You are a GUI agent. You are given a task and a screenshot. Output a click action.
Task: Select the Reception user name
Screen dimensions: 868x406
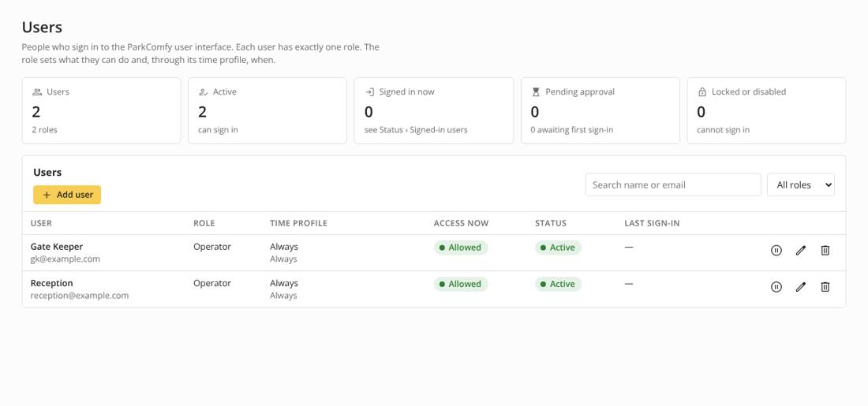(51, 283)
